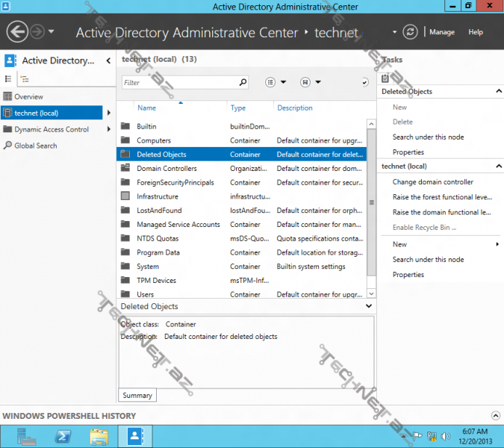Open saved queries dropdown arrow
Screen dimensions: 504x448
tap(318, 82)
